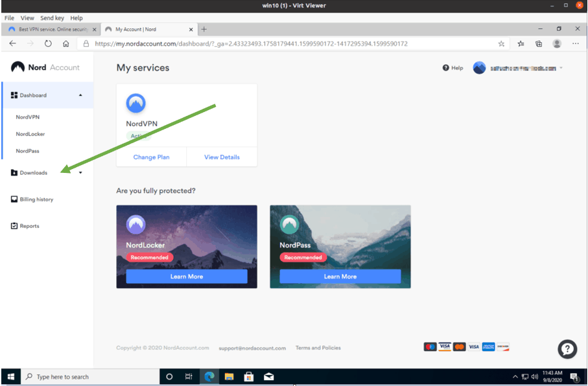Click the browser profile icon

point(557,44)
